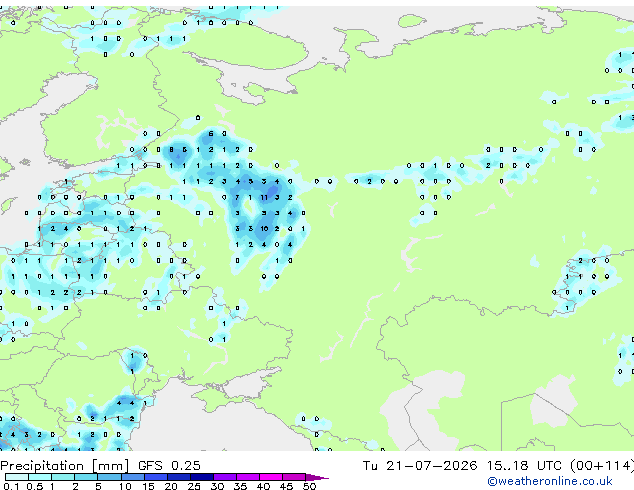Pick the 30–35 mm purple legend swatch
The width and height of the screenshot is (634, 490).
coord(225,477)
